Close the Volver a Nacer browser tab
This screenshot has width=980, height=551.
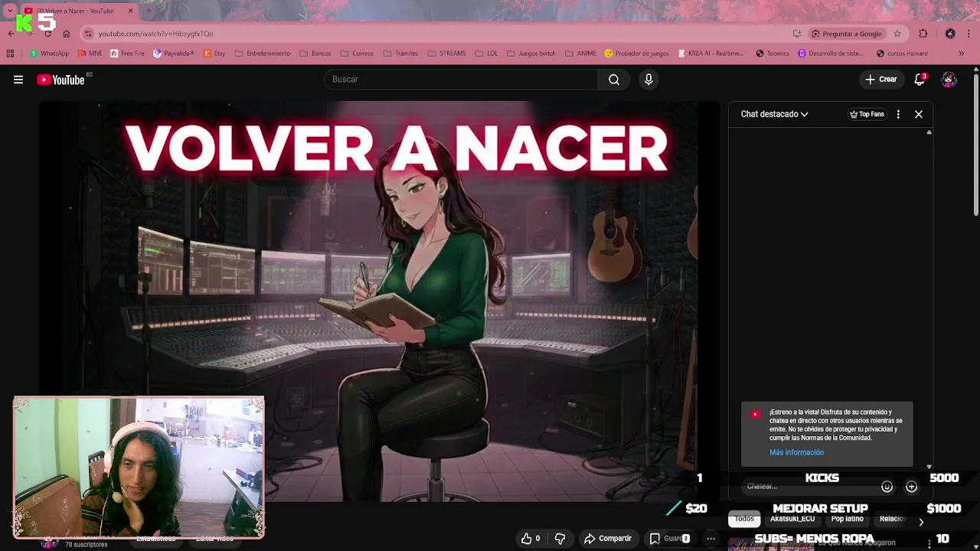pyautogui.click(x=130, y=11)
